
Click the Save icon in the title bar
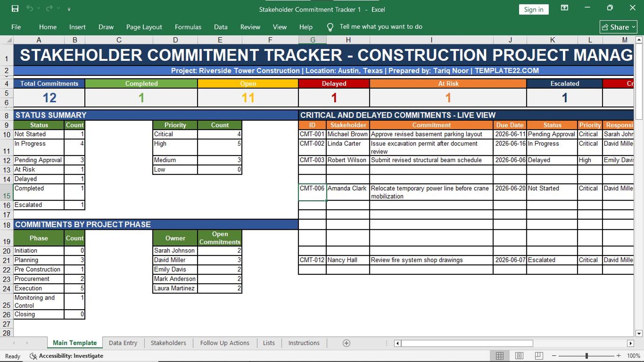15,9
